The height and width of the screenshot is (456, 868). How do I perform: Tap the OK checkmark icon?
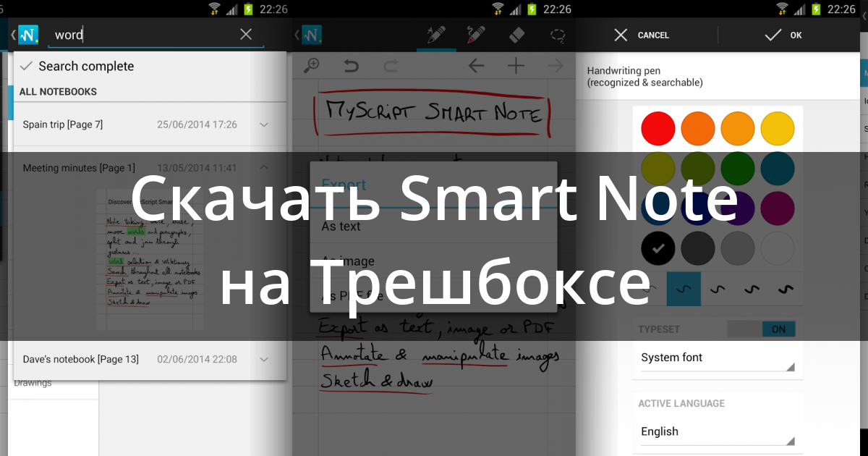pos(773,35)
